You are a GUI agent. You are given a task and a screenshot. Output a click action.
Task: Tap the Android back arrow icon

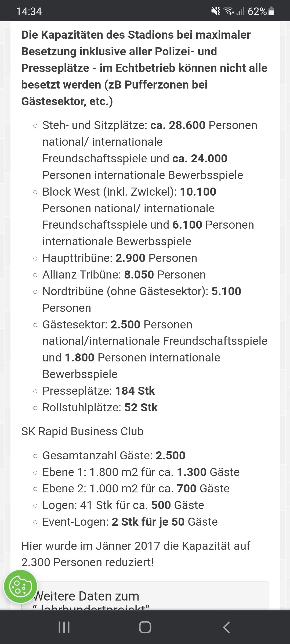[x=226, y=627]
